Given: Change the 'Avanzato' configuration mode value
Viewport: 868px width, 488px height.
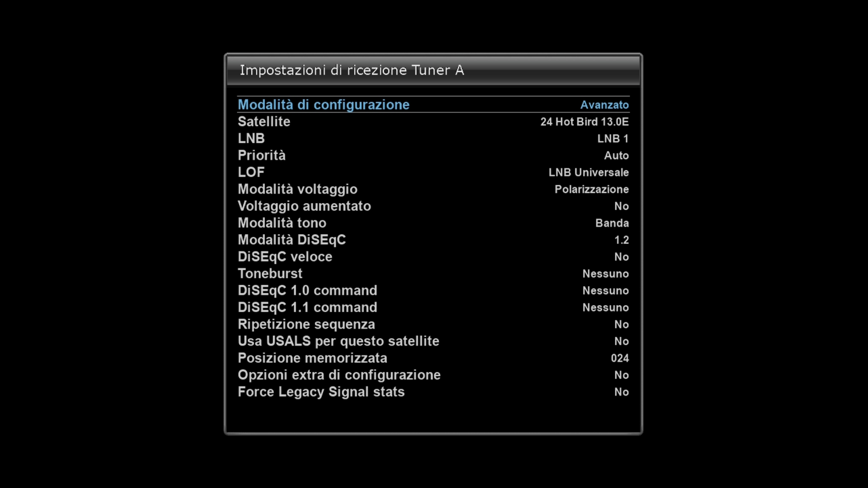Looking at the screenshot, I should coord(604,105).
